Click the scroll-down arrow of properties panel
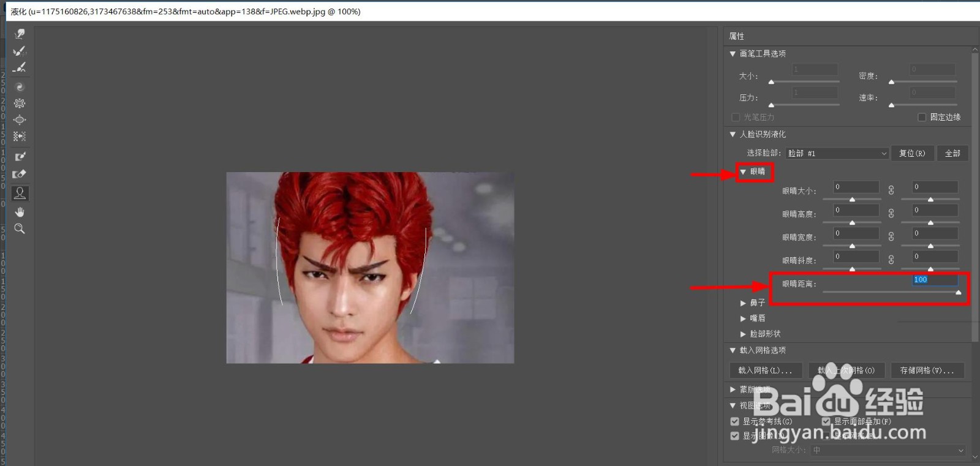The width and height of the screenshot is (980, 466). click(x=976, y=456)
